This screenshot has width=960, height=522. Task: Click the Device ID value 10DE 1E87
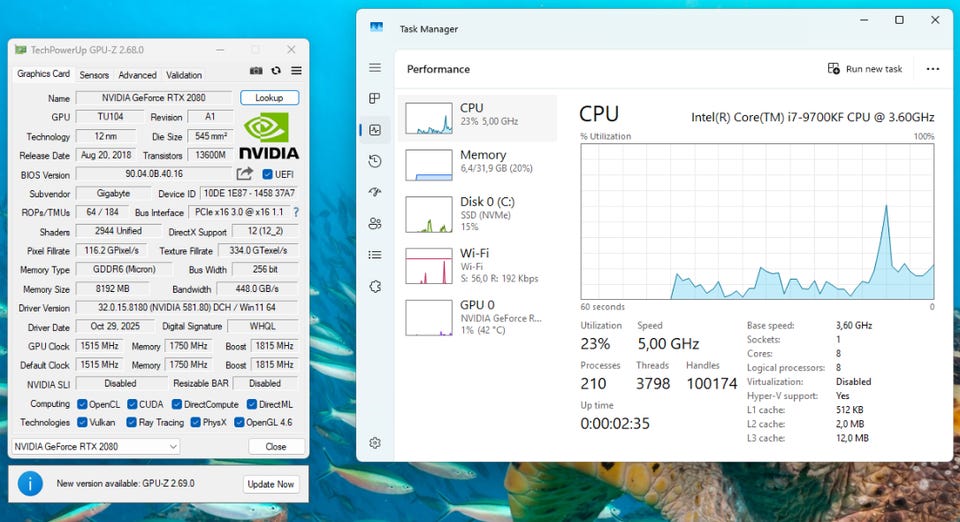(249, 193)
